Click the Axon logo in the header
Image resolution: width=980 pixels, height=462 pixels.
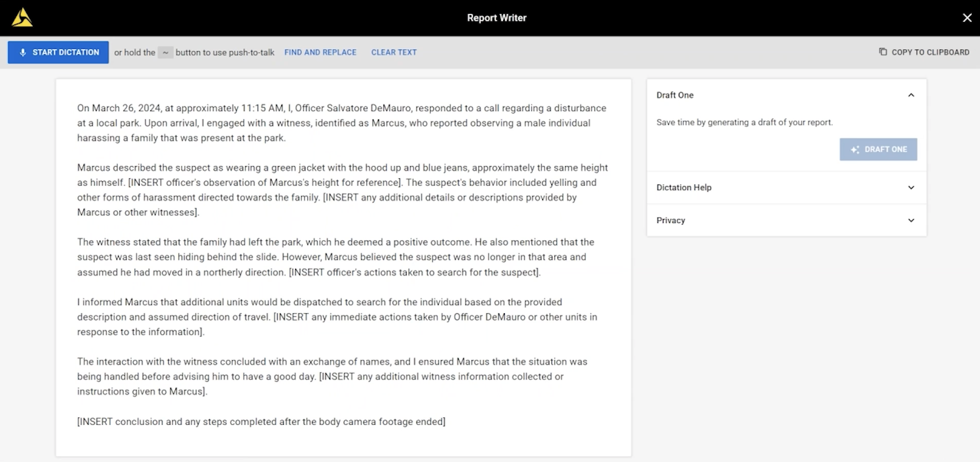pos(22,17)
